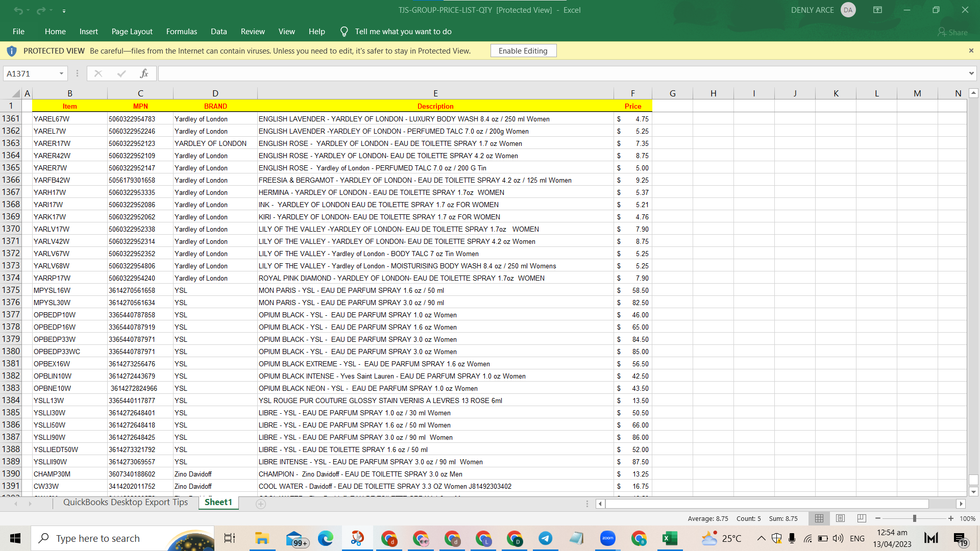Click the Tell me what you want search box
This screenshot has width=980, height=551.
pos(403,32)
